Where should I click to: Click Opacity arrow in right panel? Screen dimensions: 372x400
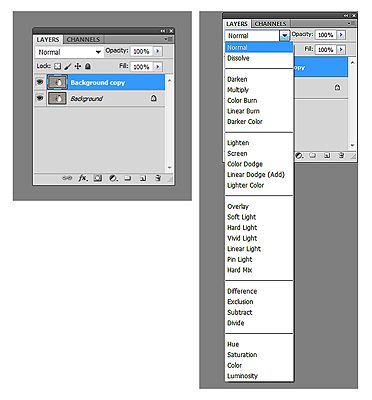click(x=341, y=35)
